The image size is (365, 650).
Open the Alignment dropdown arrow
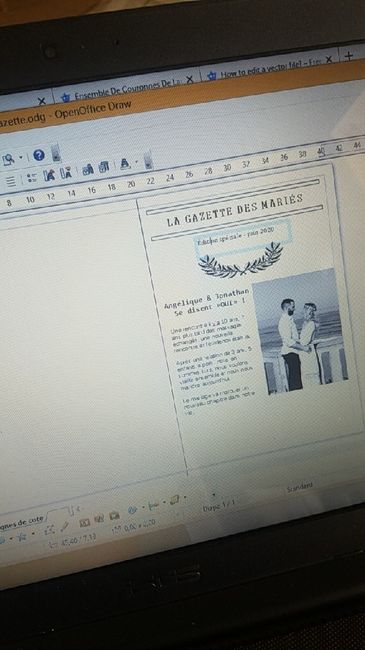point(164,502)
